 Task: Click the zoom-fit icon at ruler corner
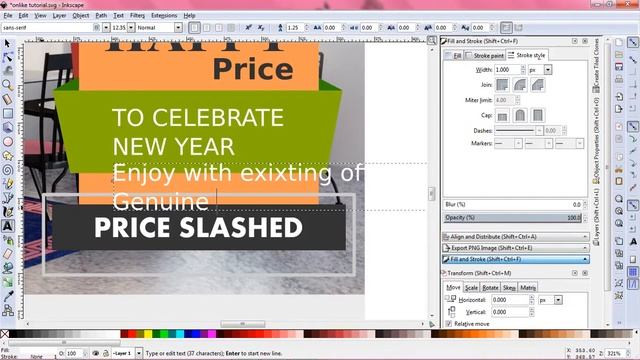point(432,40)
